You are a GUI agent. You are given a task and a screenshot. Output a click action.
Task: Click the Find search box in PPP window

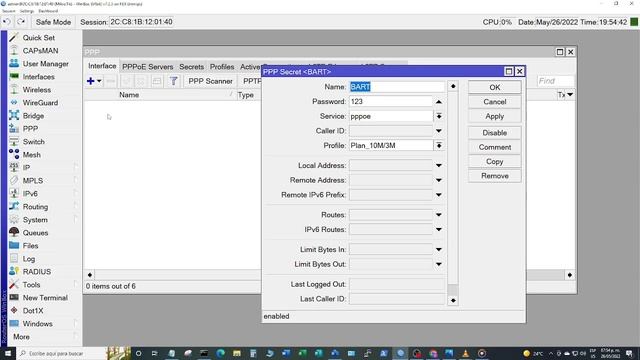tap(555, 81)
